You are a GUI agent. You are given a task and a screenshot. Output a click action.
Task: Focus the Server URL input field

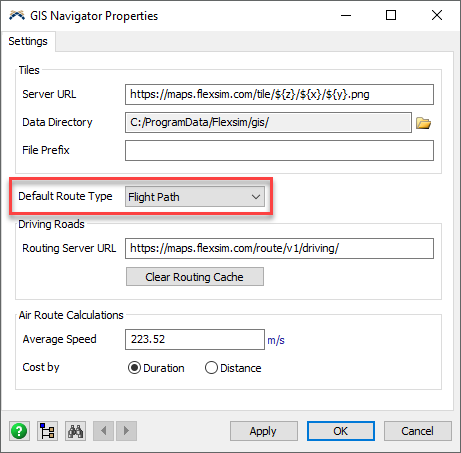tap(279, 94)
